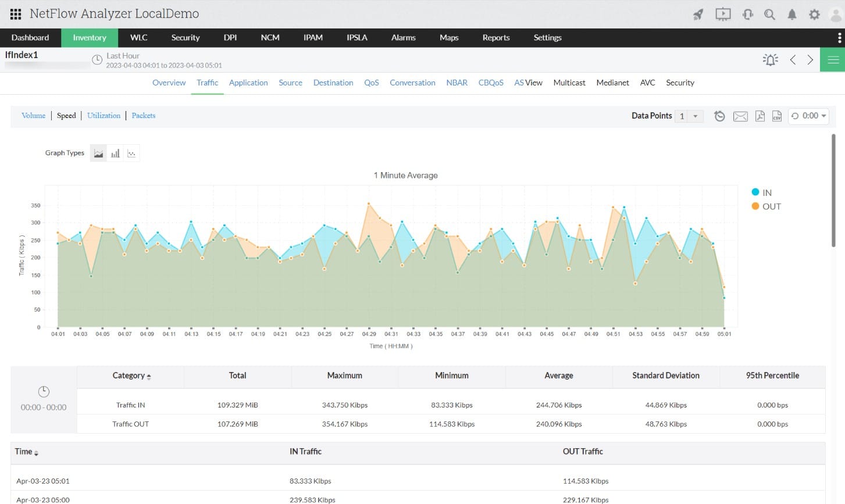The width and height of the screenshot is (845, 504).
Task: Open the WLC menu
Action: pyautogui.click(x=139, y=38)
